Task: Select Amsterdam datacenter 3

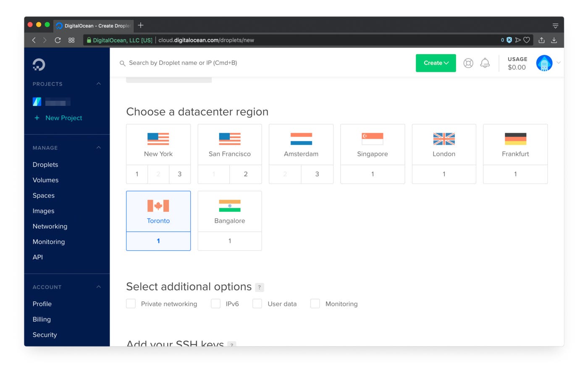Action: 317,174
